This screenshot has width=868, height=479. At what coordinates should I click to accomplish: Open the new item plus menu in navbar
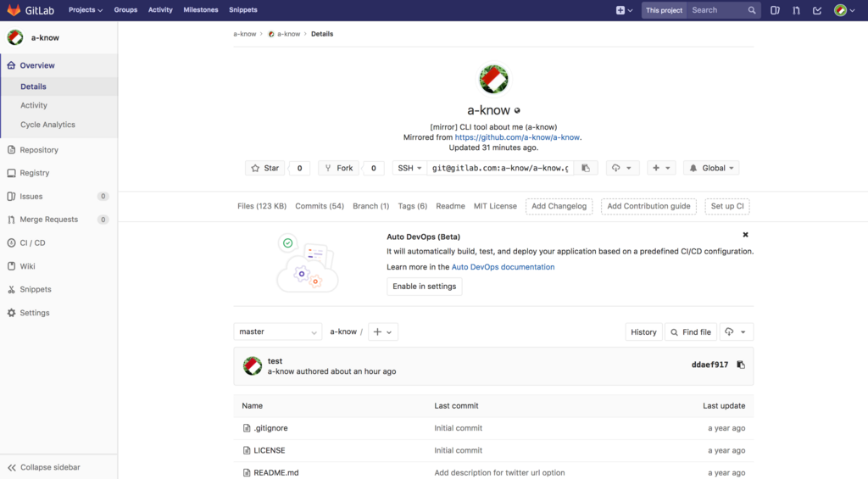click(x=625, y=10)
